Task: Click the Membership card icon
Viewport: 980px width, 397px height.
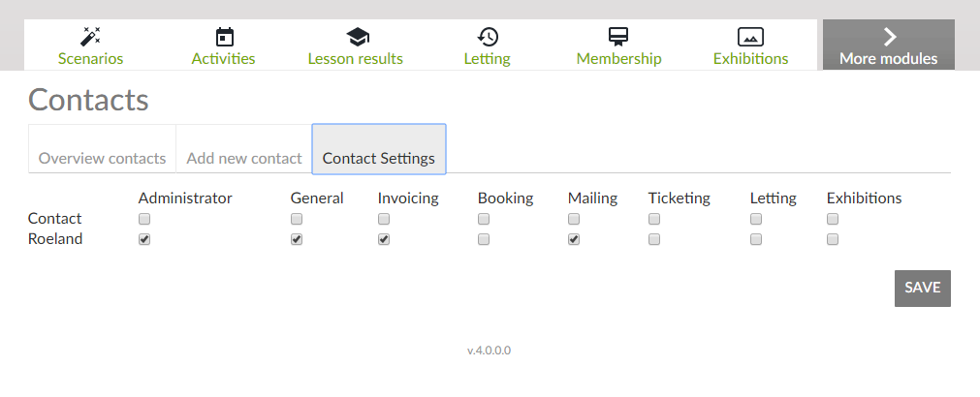Action: click(618, 37)
